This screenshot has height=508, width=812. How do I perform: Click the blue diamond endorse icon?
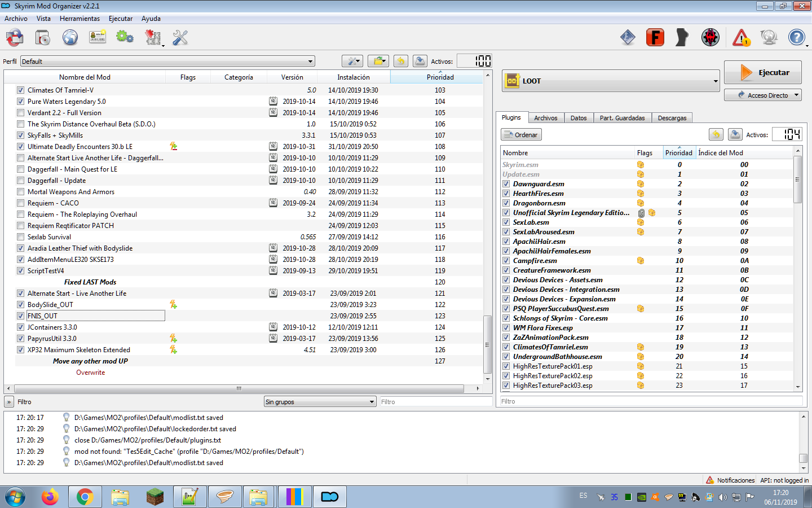(x=628, y=38)
